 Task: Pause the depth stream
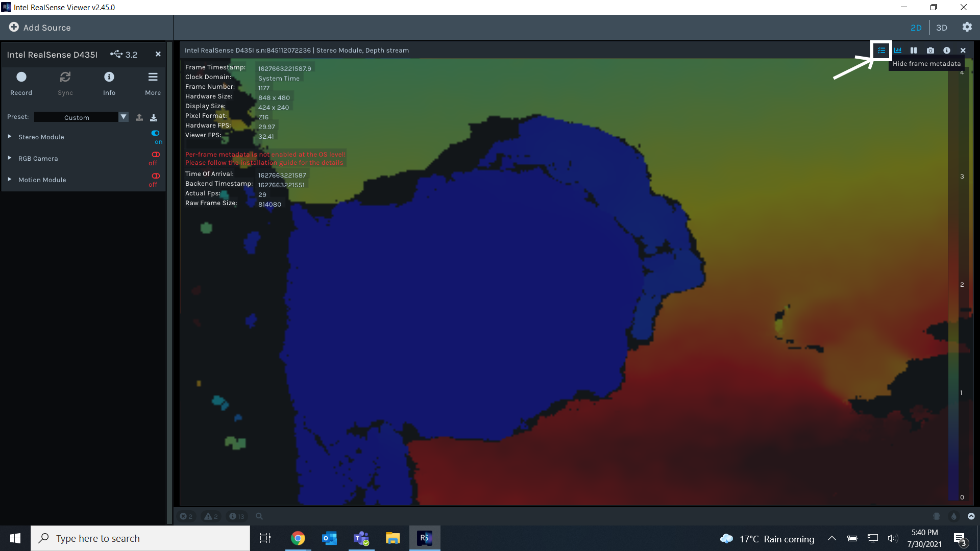coord(914,51)
